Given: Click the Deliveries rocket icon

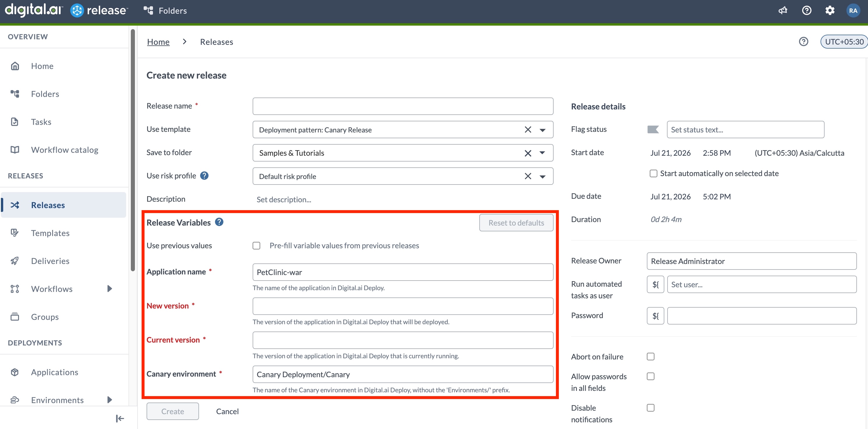Looking at the screenshot, I should click(x=15, y=261).
